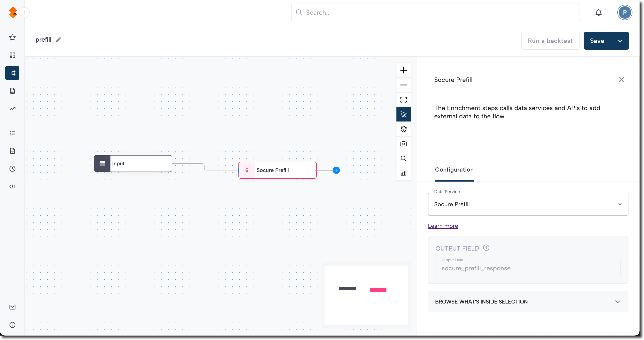Open the Save options dropdown arrow
Image resolution: width=644 pixels, height=340 pixels.
click(620, 41)
